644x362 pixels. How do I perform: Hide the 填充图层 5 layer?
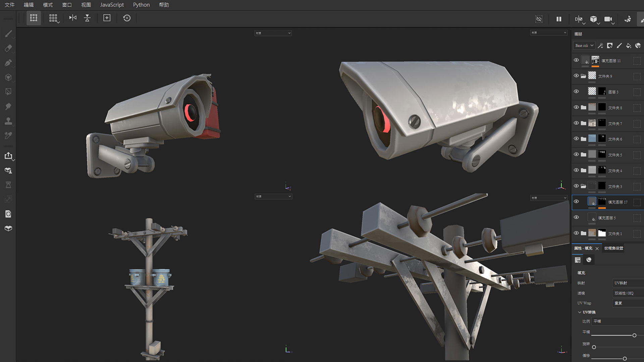[576, 217]
